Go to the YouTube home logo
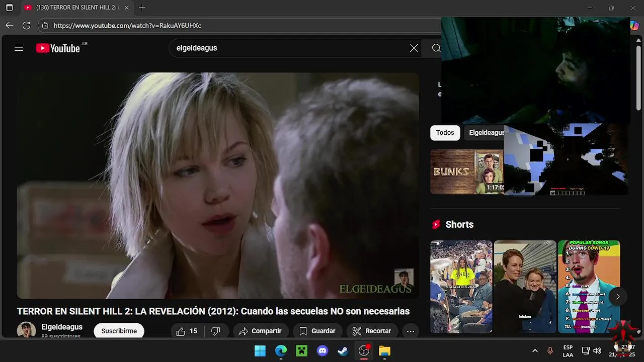644x362 pixels. click(x=58, y=48)
